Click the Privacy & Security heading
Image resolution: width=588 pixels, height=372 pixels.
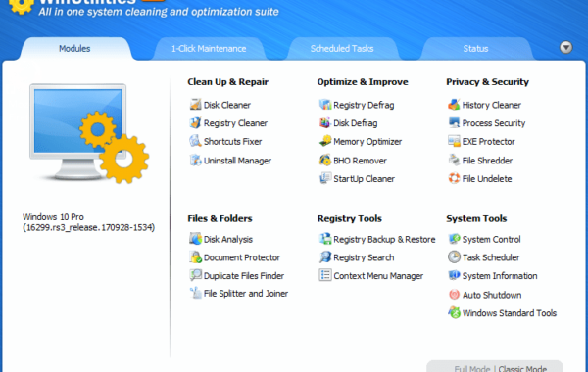(x=487, y=82)
